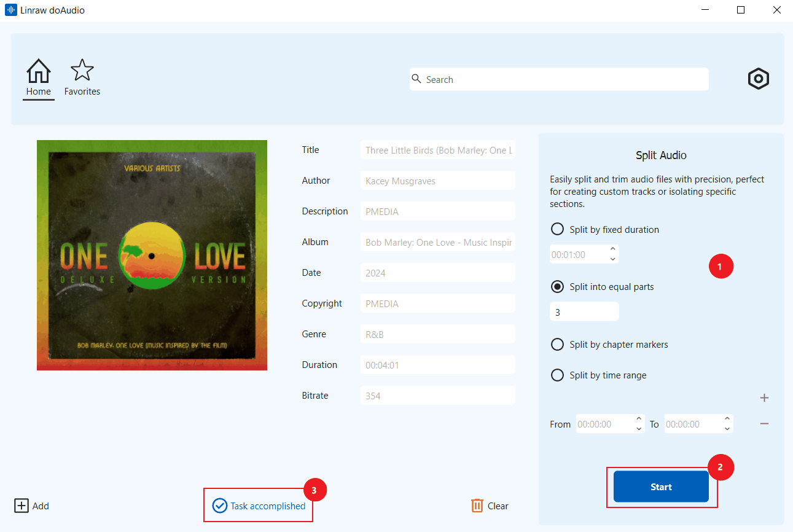
Task: Click the plus icon to add time range
Action: 764,398
